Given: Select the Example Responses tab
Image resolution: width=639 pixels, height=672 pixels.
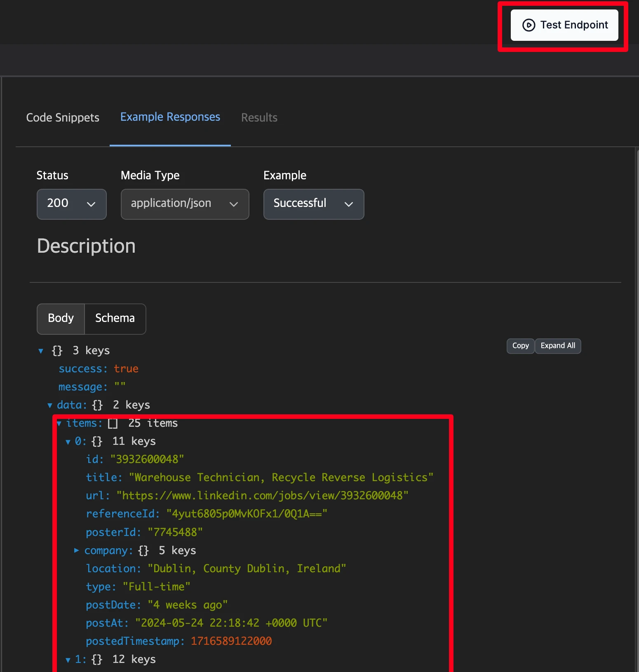Looking at the screenshot, I should pyautogui.click(x=170, y=117).
